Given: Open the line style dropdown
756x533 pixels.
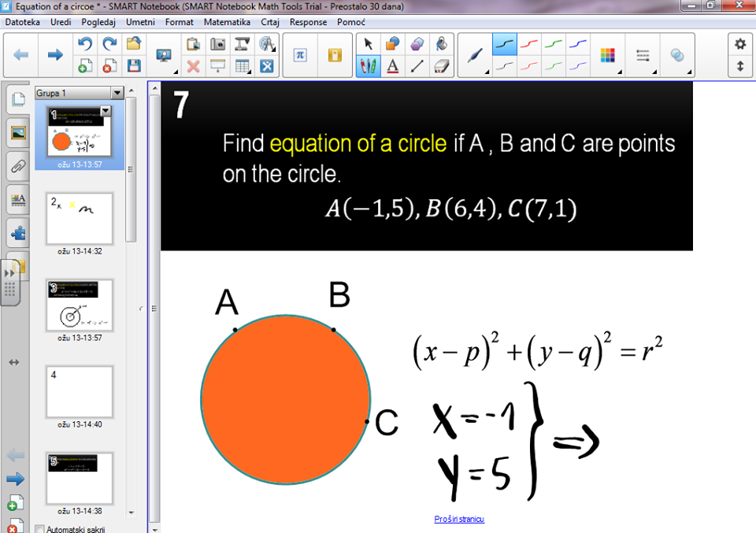Looking at the screenshot, I should (642, 55).
